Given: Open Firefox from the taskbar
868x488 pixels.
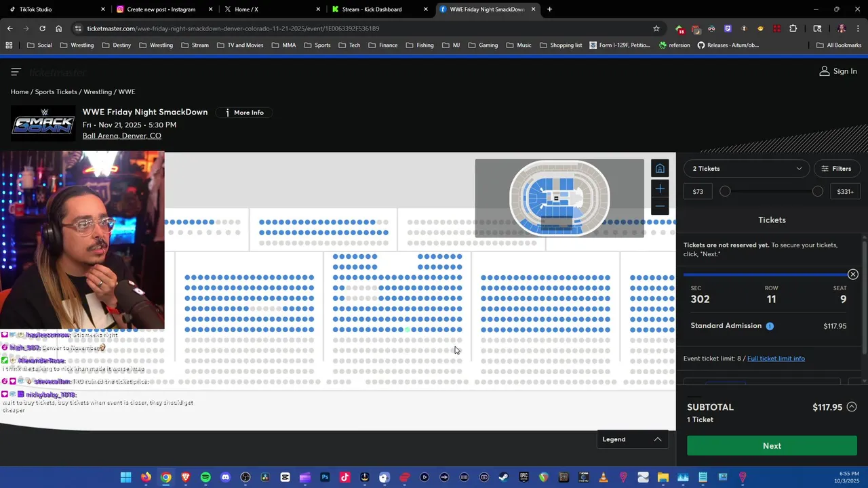Looking at the screenshot, I should [x=146, y=477].
